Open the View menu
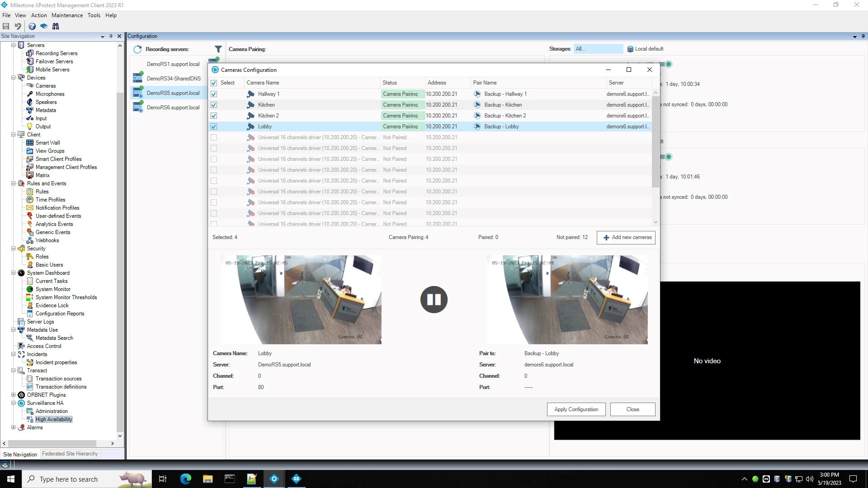 pyautogui.click(x=20, y=15)
